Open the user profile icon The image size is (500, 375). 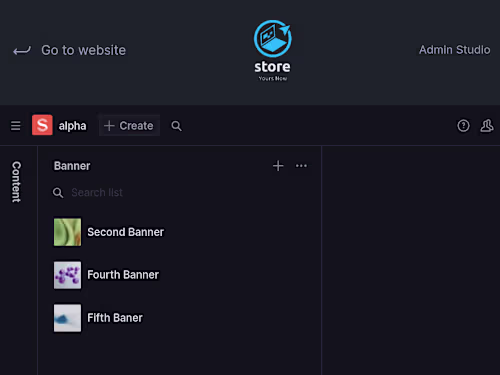[487, 126]
